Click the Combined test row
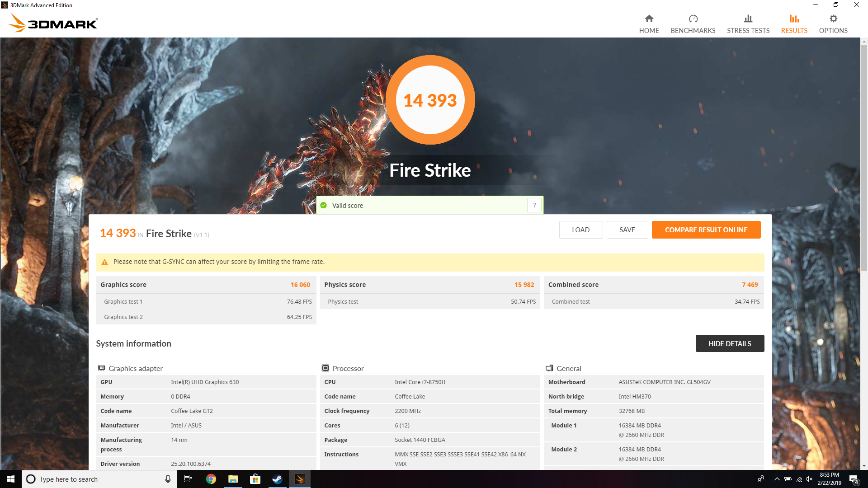This screenshot has width=868, height=488. (654, 301)
